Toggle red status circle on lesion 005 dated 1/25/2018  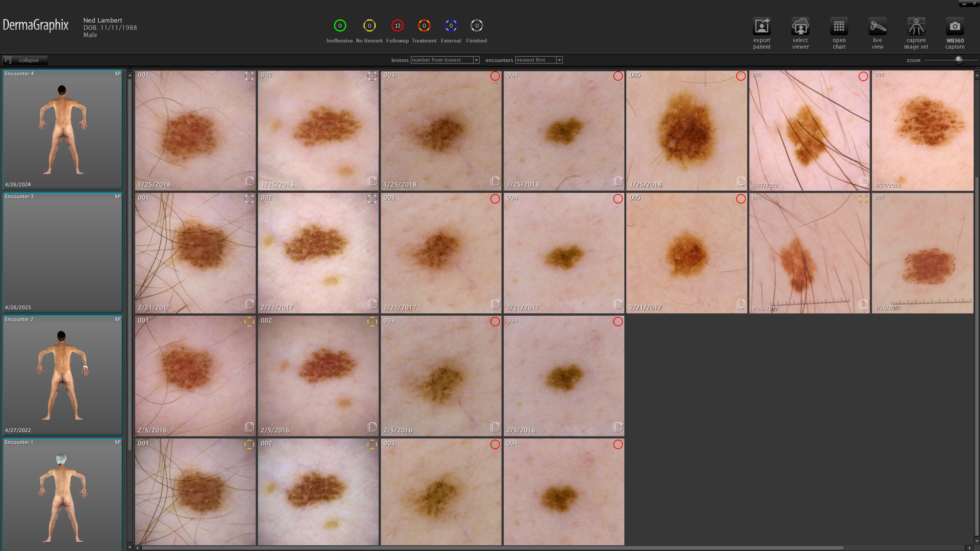[x=741, y=76]
